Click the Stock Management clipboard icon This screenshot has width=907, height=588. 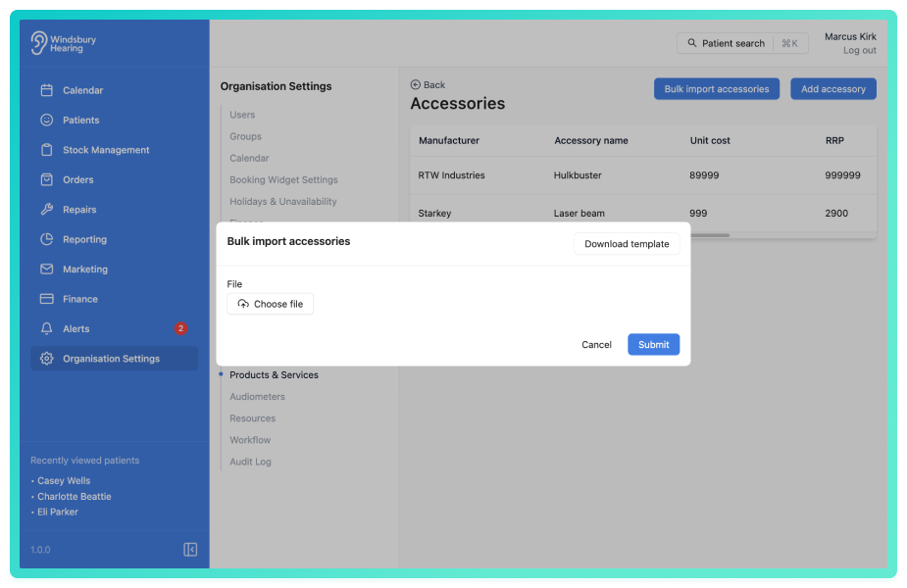pyautogui.click(x=47, y=150)
